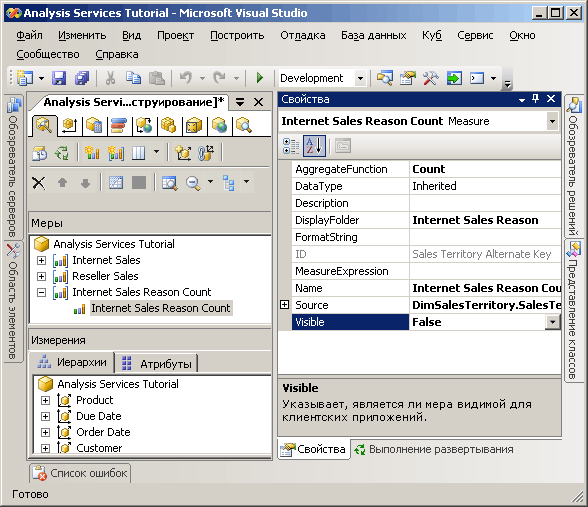The height and width of the screenshot is (507, 588).
Task: Open the Построить menu
Action: pyautogui.click(x=237, y=35)
